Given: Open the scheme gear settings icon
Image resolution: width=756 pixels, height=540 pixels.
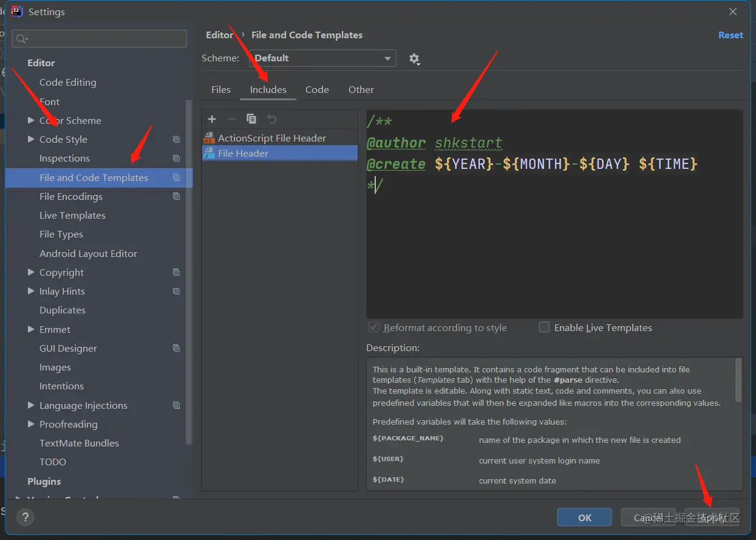Looking at the screenshot, I should tap(414, 59).
